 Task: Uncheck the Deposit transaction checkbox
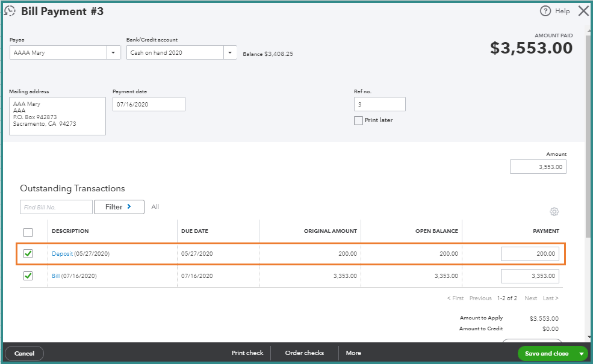tap(28, 254)
